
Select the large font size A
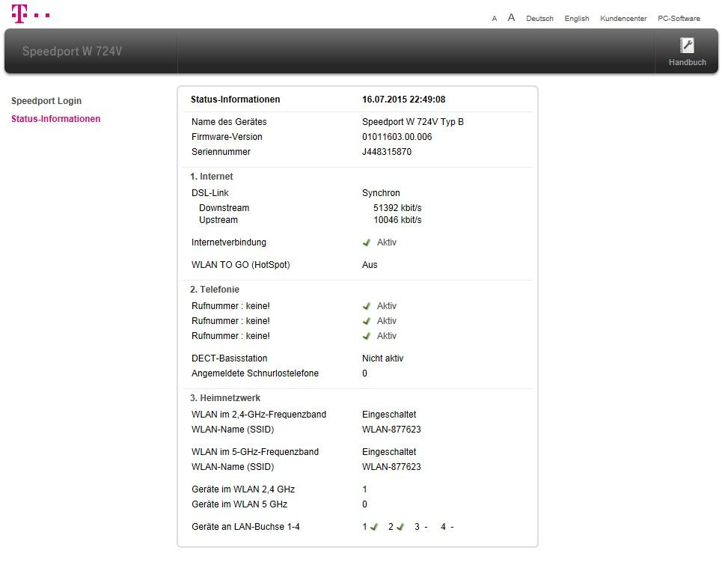[x=511, y=18]
